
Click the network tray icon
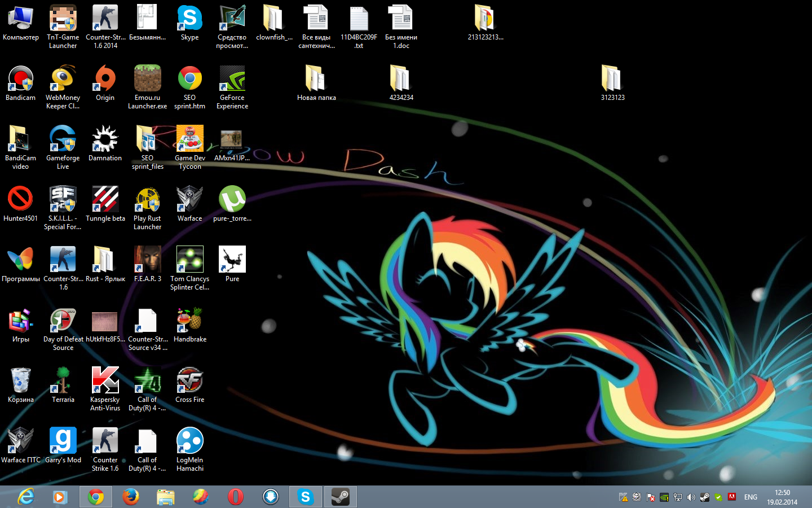click(x=677, y=497)
